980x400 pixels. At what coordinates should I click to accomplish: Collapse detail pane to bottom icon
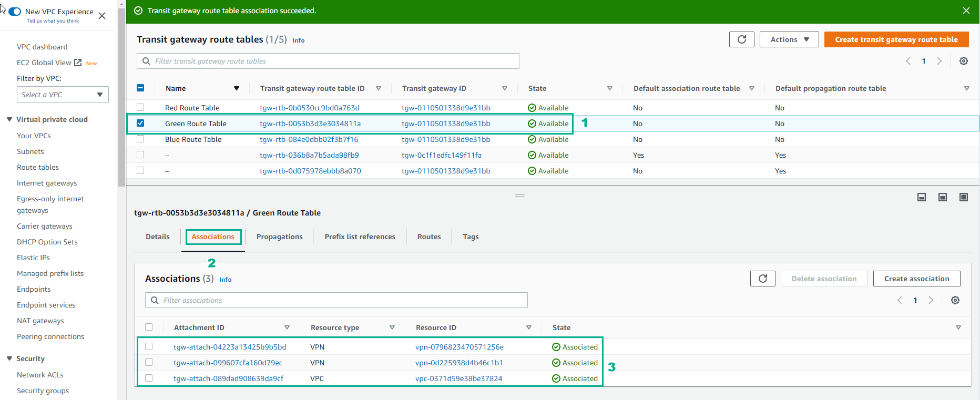click(922, 197)
